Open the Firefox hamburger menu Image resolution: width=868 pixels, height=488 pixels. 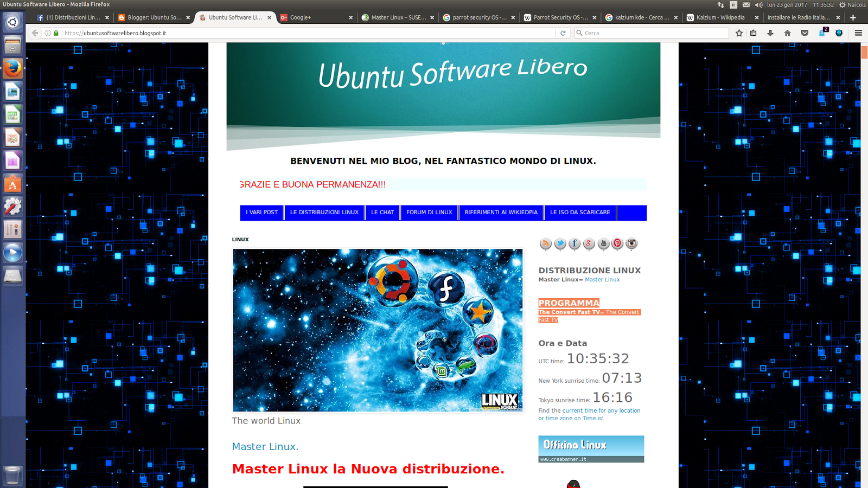(858, 33)
